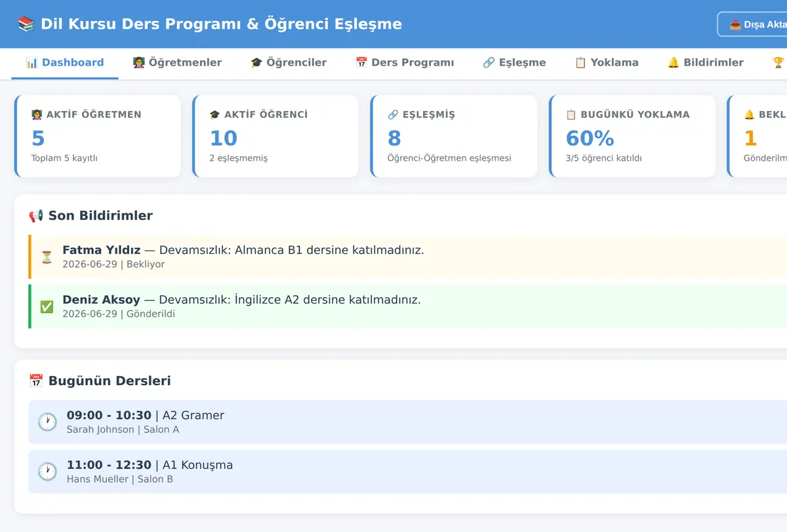Switch to the Öğretmenler tab
787x532 pixels.
(177, 63)
